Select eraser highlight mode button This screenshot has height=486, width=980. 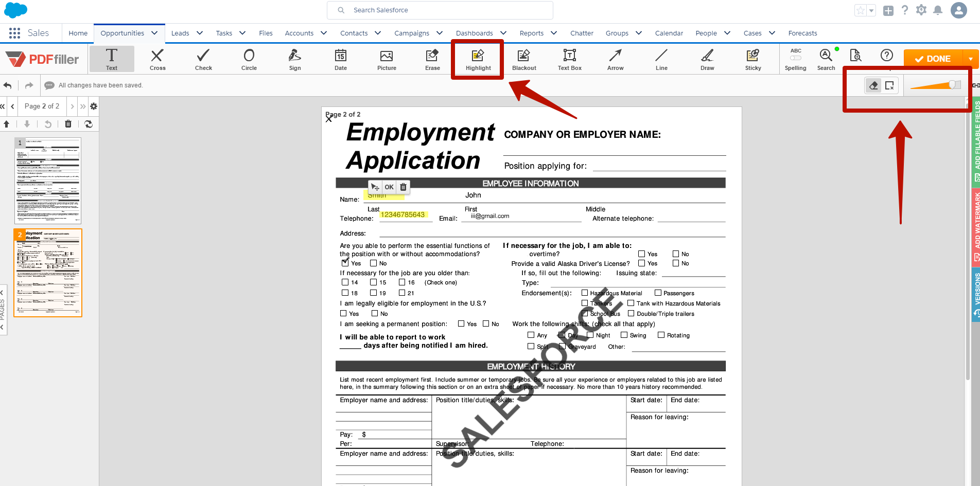[873, 85]
